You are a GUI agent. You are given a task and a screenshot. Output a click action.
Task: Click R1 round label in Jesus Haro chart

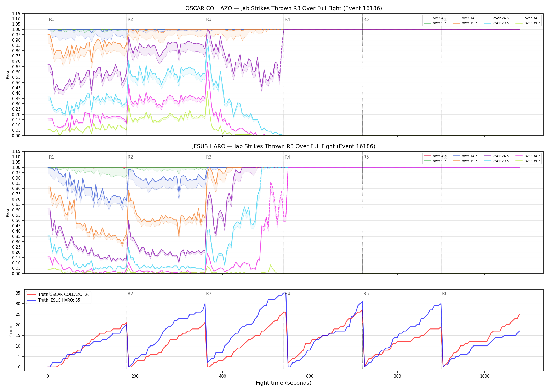[52, 157]
